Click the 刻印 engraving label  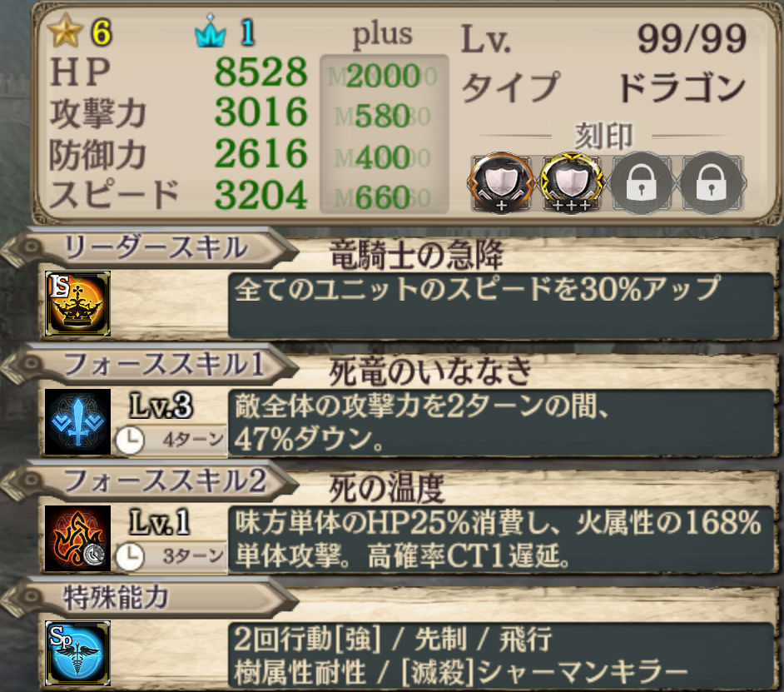(x=603, y=136)
